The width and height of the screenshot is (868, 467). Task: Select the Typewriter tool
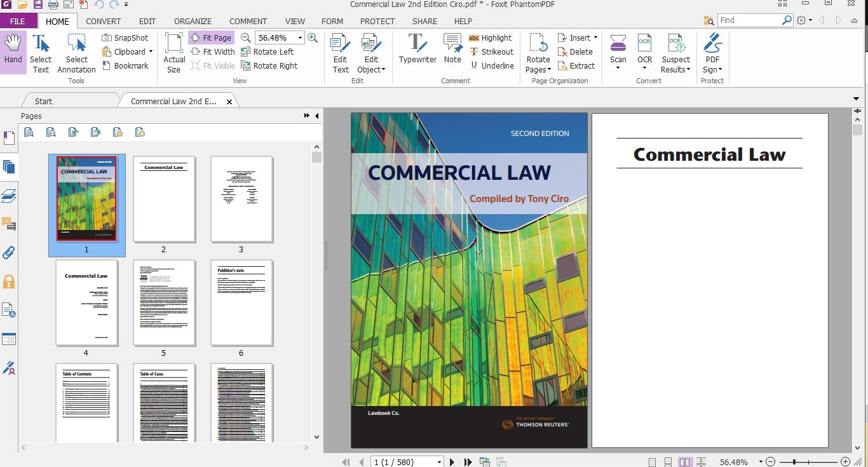point(417,50)
